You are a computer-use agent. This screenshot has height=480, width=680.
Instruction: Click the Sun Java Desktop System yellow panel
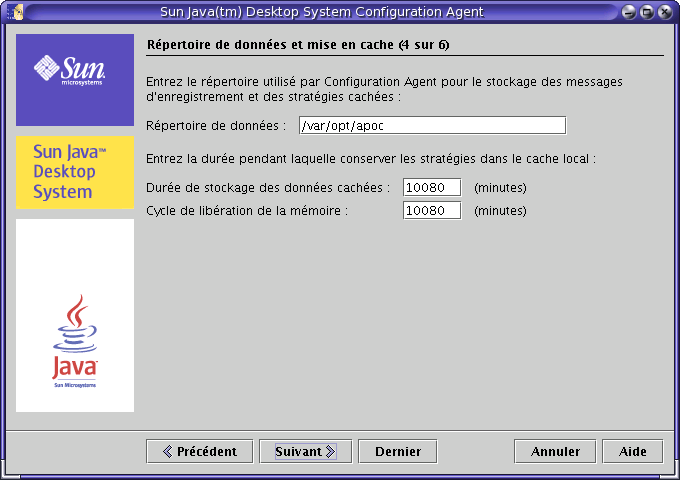(75, 172)
